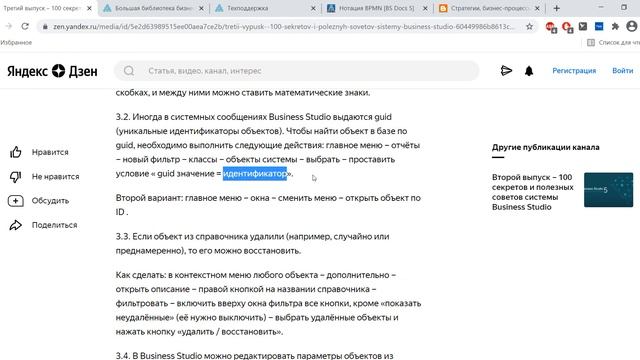This screenshot has height=360, width=640.
Task: Click the second red extension icon
Action: [567, 27]
